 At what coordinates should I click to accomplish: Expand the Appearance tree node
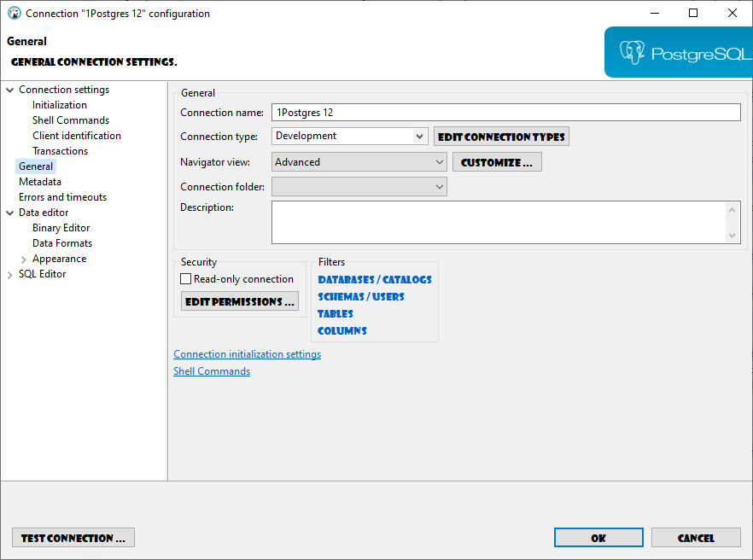pos(24,260)
